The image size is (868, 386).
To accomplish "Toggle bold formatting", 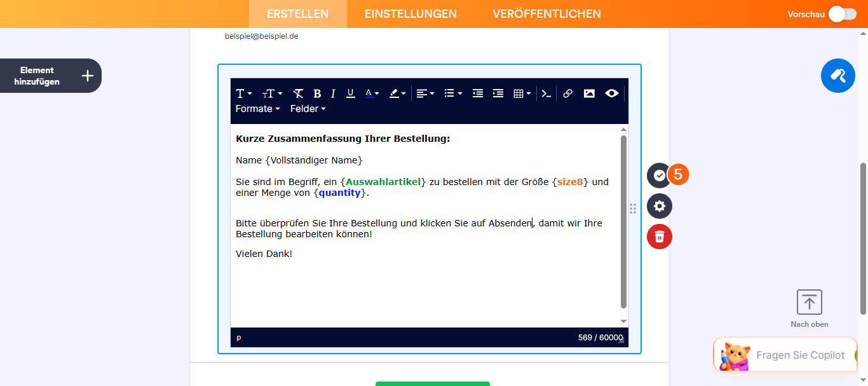I will (x=317, y=93).
